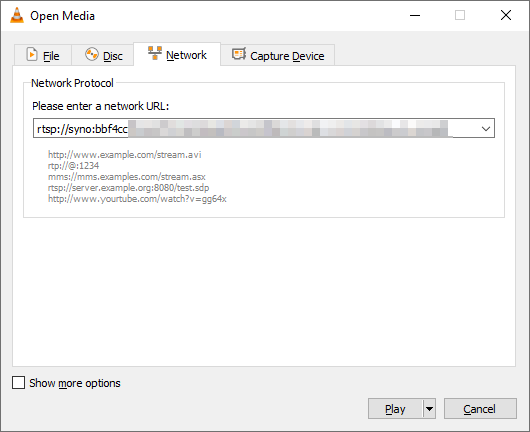This screenshot has height=432, width=530.
Task: Switch to the File tab
Action: click(43, 55)
